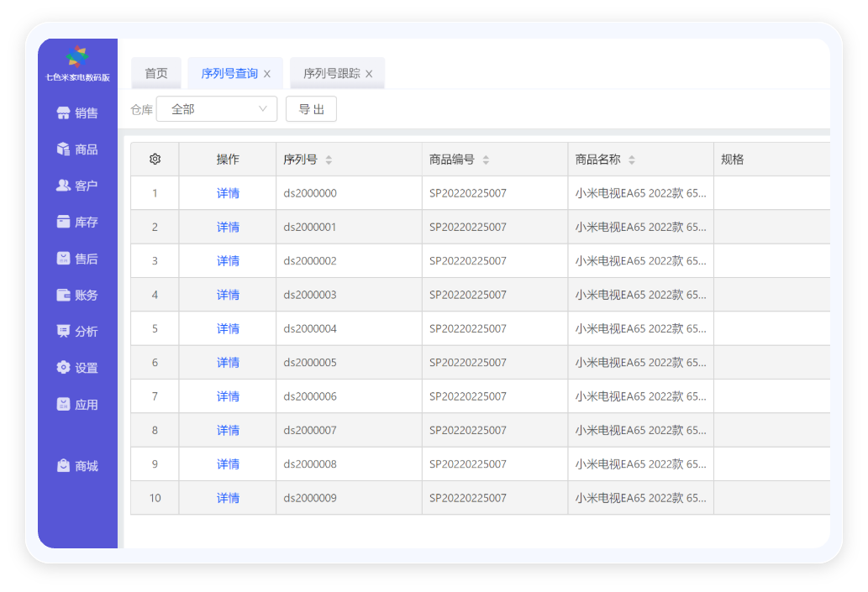Screen dimensions: 868x592
Task: Open 设置 (Settings) from sidebar
Action: tap(76, 367)
